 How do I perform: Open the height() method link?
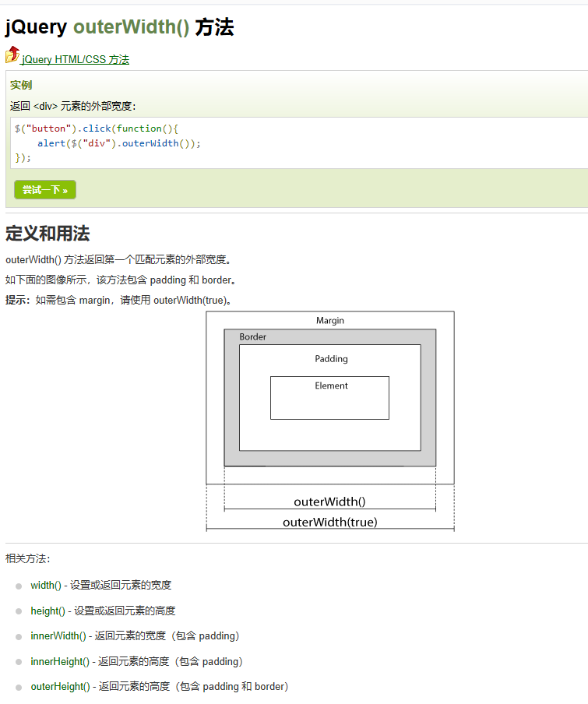click(x=48, y=611)
